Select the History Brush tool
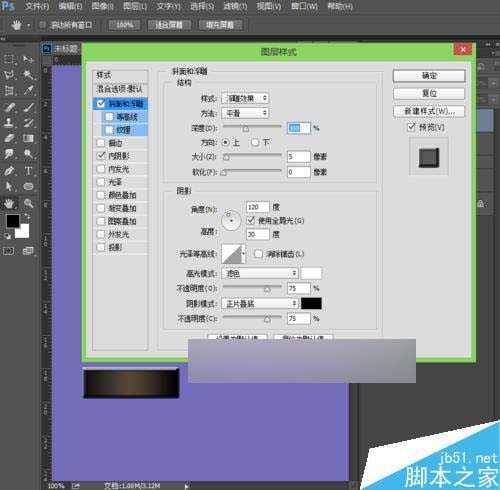This screenshot has width=500, height=490. 28,123
